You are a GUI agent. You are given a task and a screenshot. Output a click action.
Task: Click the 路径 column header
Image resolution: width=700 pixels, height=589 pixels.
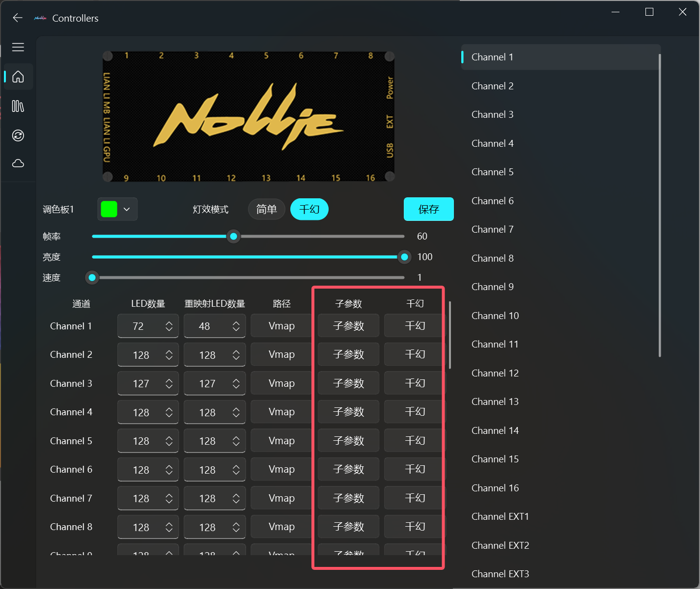tap(281, 304)
